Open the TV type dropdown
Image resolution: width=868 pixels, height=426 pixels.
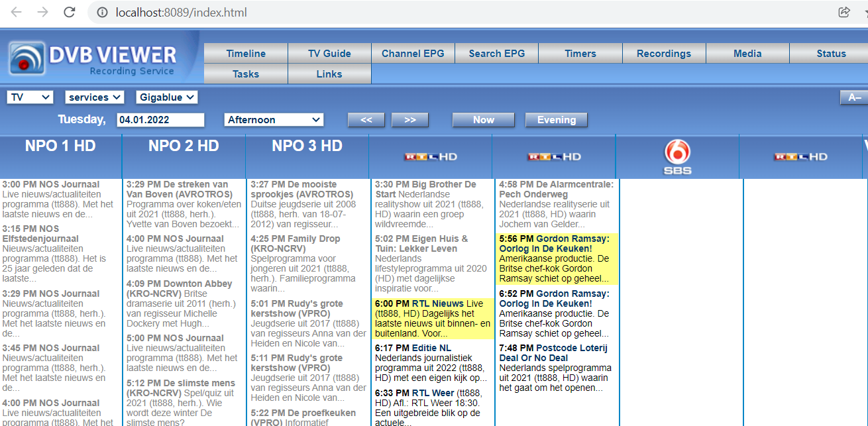[30, 97]
